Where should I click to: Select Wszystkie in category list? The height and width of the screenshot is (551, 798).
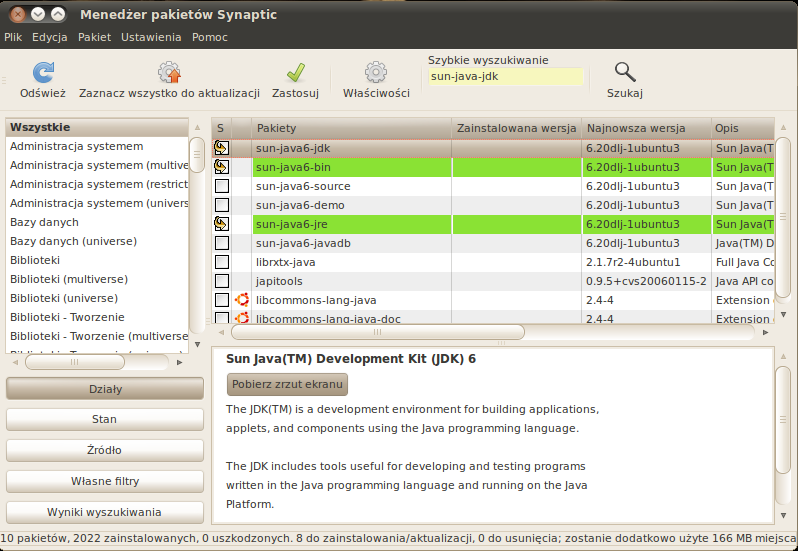[x=97, y=127]
